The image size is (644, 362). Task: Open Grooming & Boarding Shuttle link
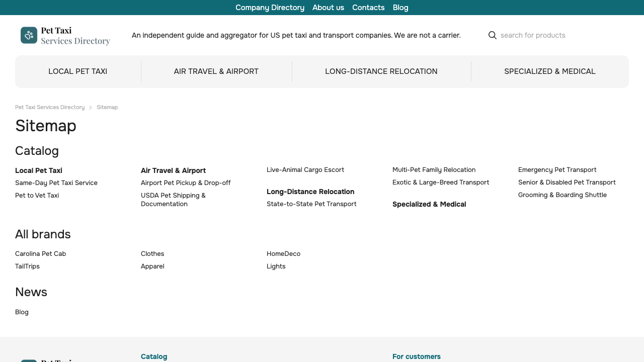(562, 195)
